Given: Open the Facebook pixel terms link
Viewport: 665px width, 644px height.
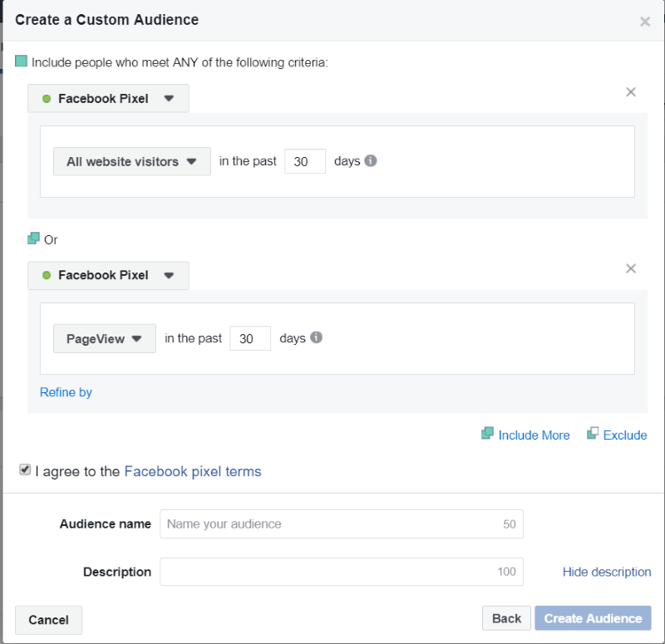Looking at the screenshot, I should click(193, 471).
